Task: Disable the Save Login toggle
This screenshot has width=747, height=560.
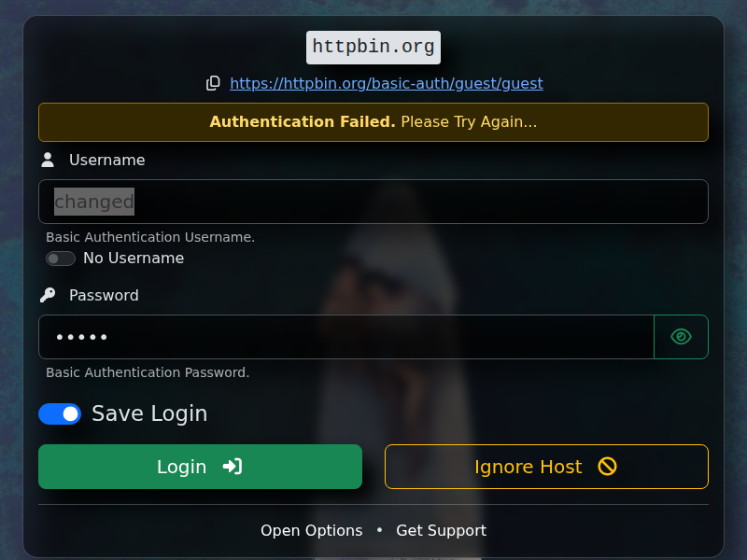Action: click(60, 413)
